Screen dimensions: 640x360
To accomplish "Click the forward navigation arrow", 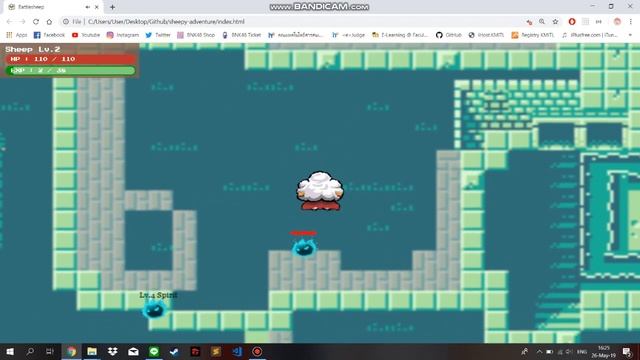I will pyautogui.click(x=22, y=22).
